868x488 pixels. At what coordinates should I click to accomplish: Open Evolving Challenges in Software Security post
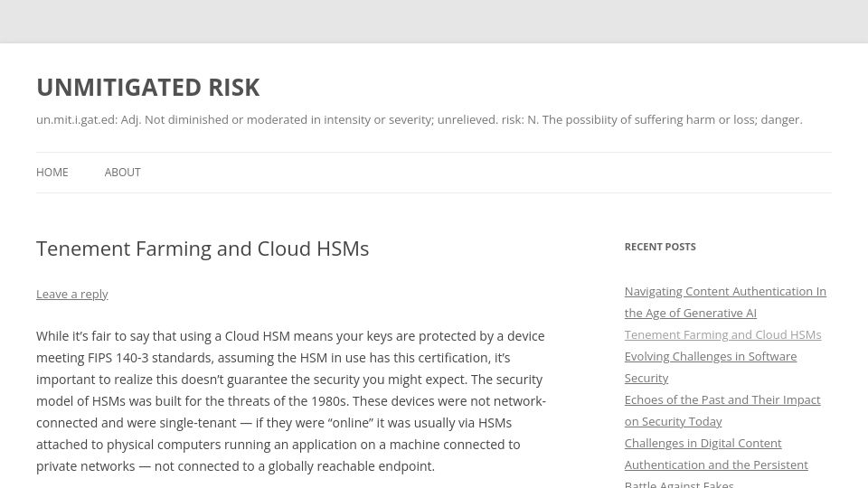711,368
